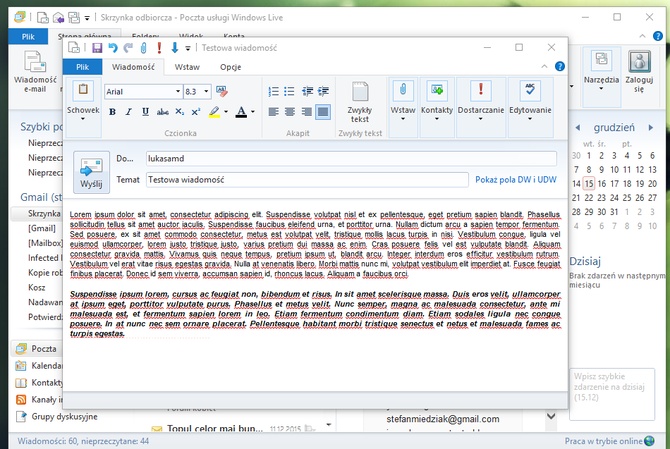The width and height of the screenshot is (670, 449).
Task: Click Pokaż pola DW i UDW link
Action: coord(516,179)
